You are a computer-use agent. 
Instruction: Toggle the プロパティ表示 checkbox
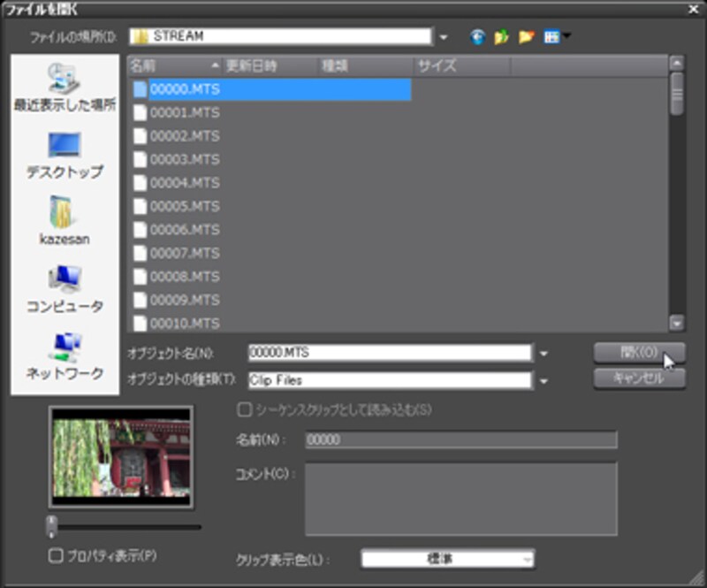pyautogui.click(x=56, y=556)
